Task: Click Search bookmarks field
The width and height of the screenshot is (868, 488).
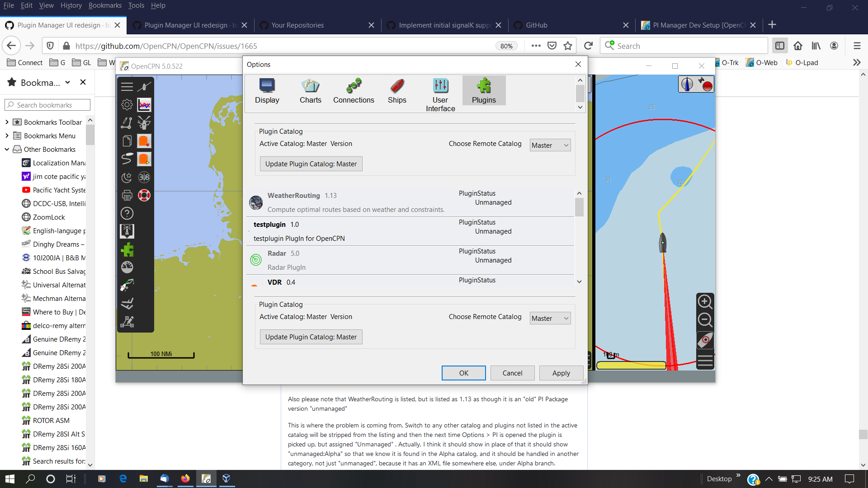Action: [x=47, y=105]
